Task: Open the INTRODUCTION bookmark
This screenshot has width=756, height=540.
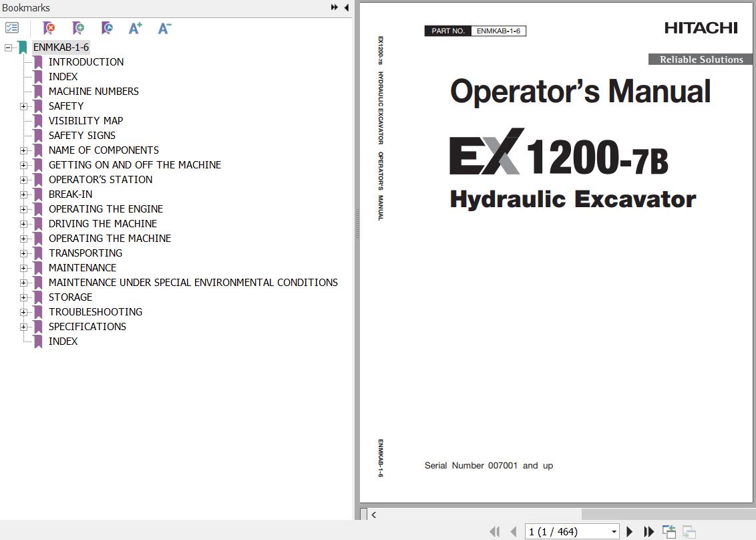Action: click(x=86, y=61)
